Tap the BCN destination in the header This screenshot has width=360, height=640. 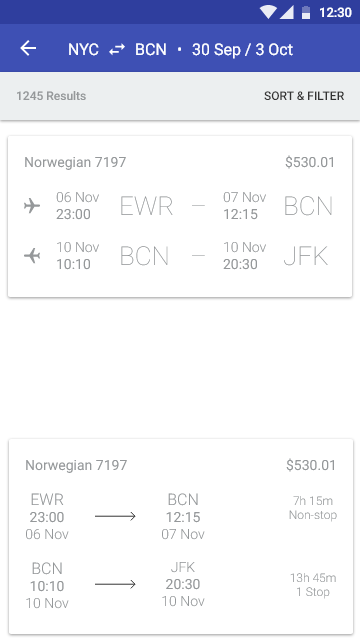click(x=151, y=49)
